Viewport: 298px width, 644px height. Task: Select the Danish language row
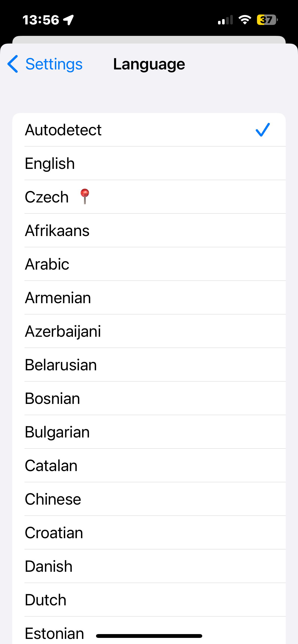coord(49,566)
